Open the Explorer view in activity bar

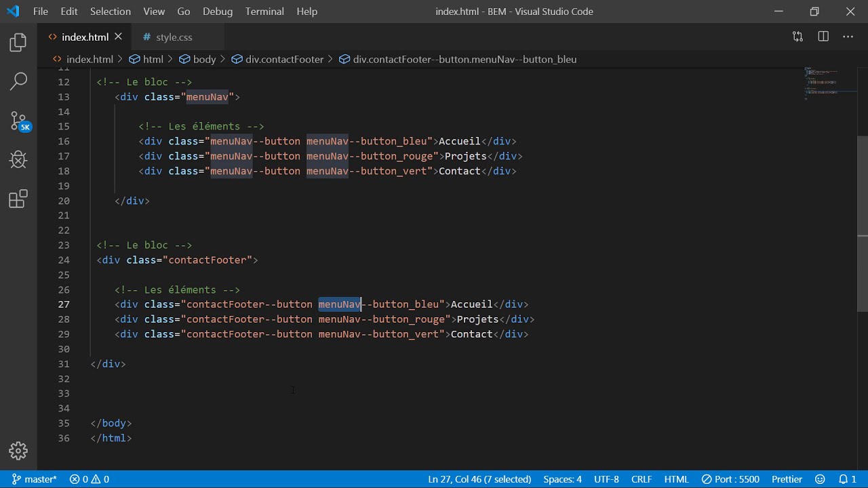coord(18,43)
